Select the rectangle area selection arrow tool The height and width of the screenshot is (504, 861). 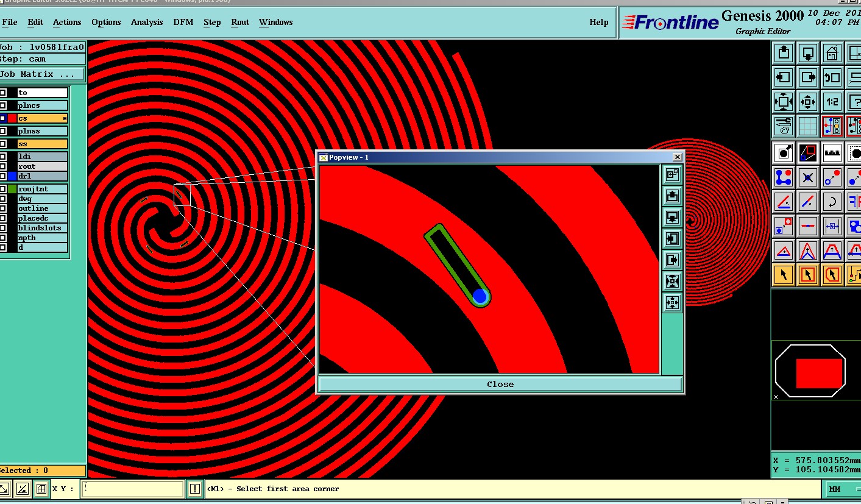(808, 275)
